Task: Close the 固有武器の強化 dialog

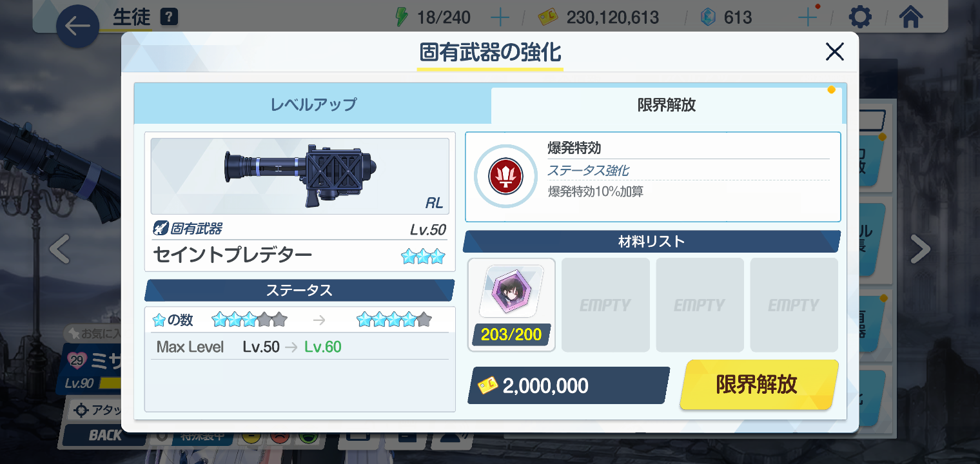Action: pos(834,52)
